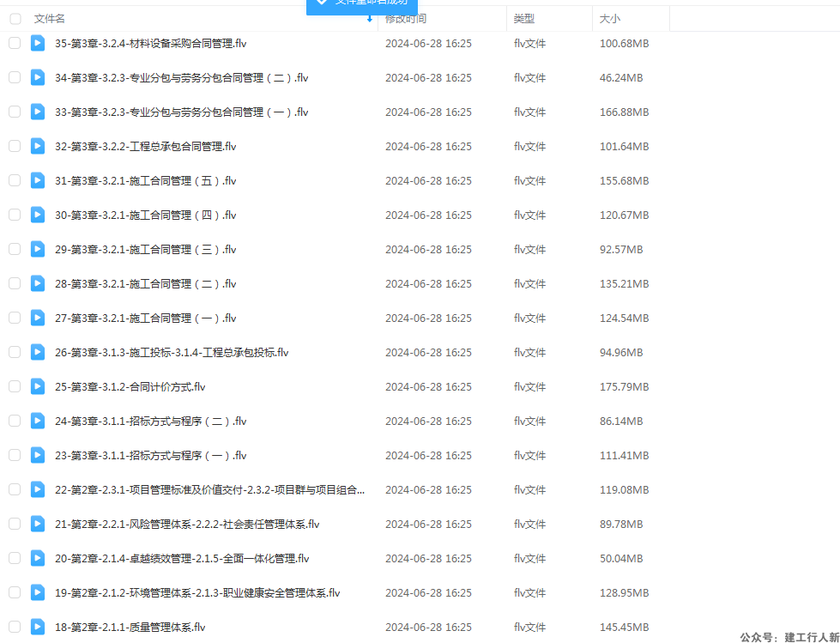
Task: Click the size value 175.79MB
Action: tap(624, 386)
